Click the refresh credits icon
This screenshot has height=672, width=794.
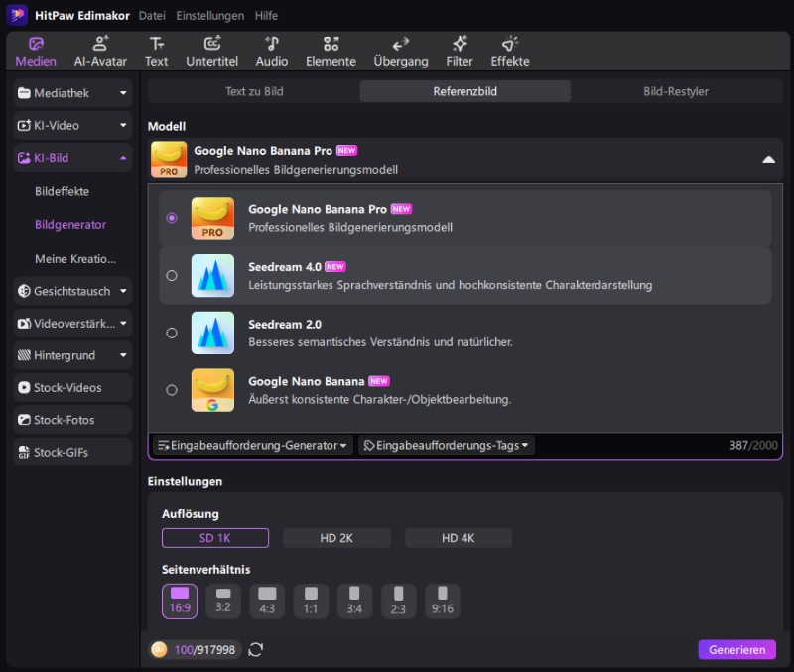pos(256,649)
